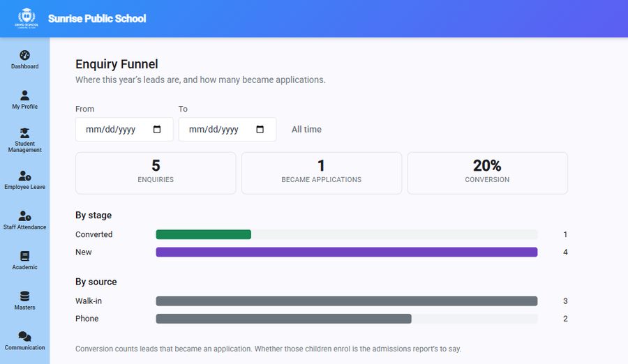Image resolution: width=628 pixels, height=364 pixels.
Task: Click the New count value 4
Action: tap(565, 252)
